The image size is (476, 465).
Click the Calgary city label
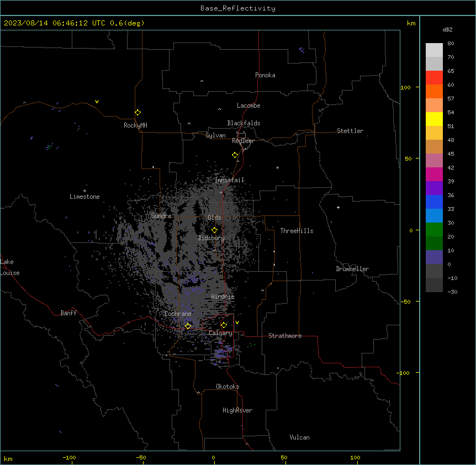tap(221, 333)
